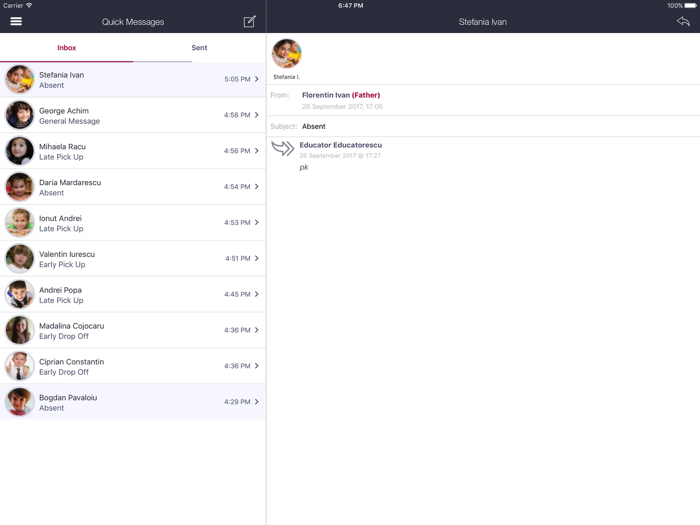This screenshot has width=700, height=525.
Task: Tap the reply arrow icon in header
Action: click(x=683, y=21)
